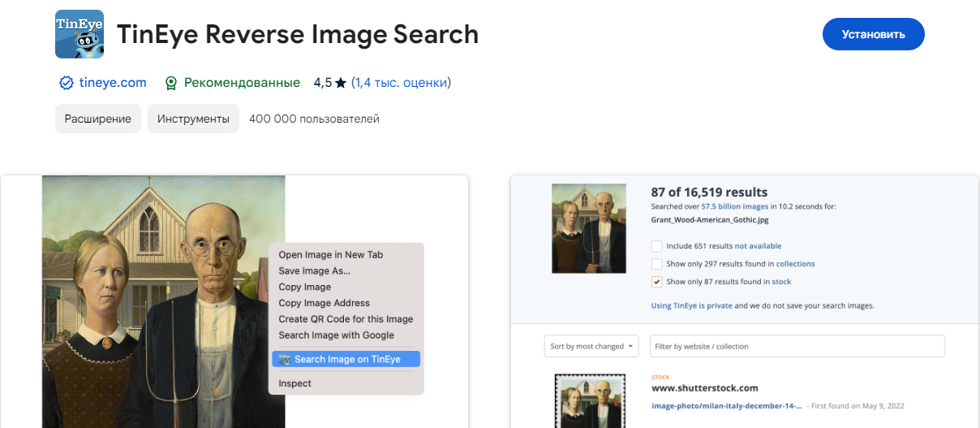Select 'Copy Image Address' in context menu
Image resolution: width=980 pixels, height=428 pixels.
(x=324, y=303)
